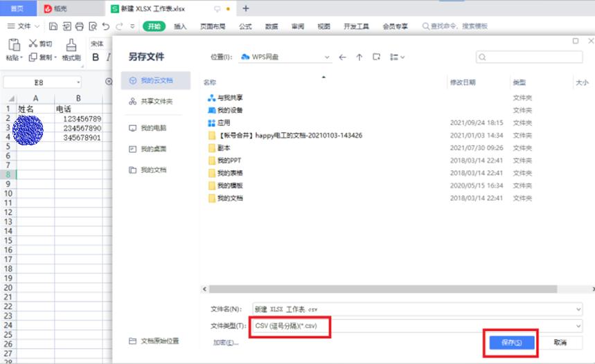Open the 开发工具 ribbon tab
This screenshot has height=364, width=595.
tap(356, 26)
